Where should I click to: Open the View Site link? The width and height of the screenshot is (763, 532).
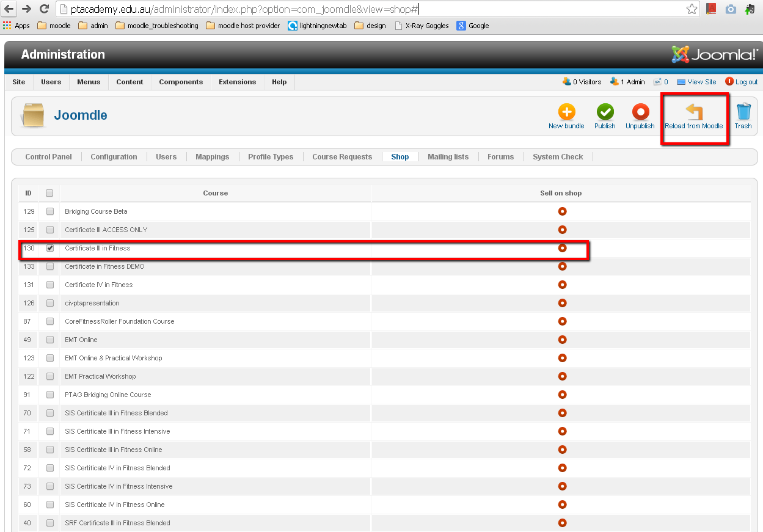701,82
